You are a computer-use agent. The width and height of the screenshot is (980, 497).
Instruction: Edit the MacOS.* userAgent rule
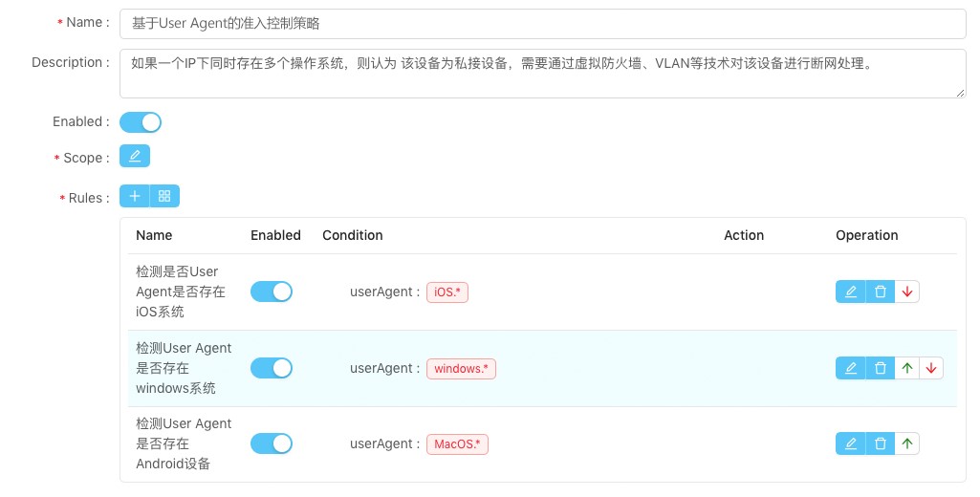851,443
